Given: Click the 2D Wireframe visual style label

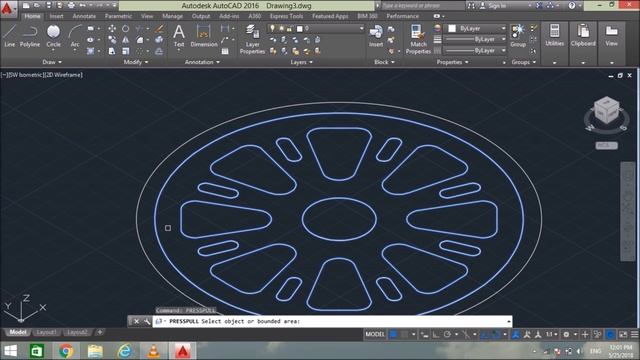Looking at the screenshot, I should click(65, 75).
